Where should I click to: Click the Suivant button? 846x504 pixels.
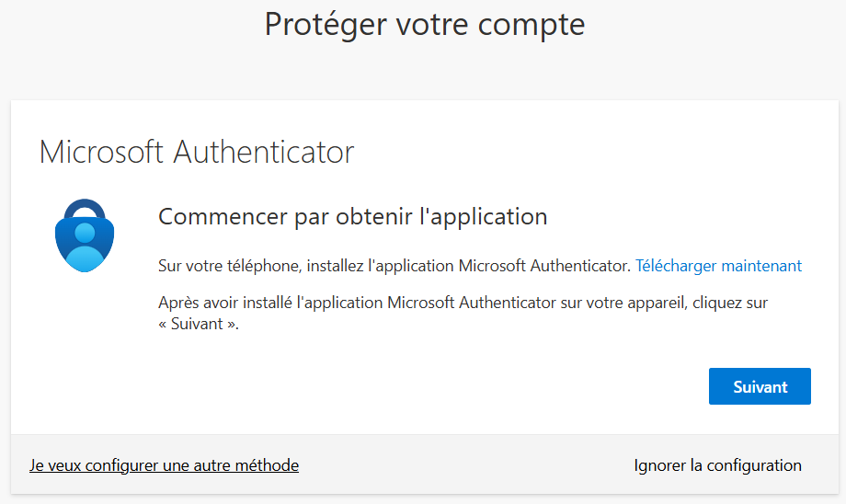(760, 386)
